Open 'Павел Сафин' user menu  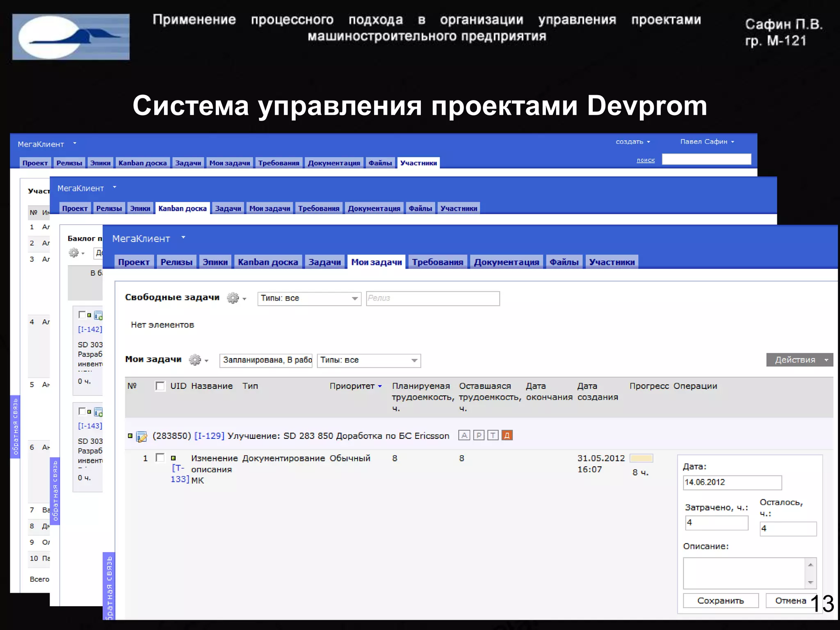coord(707,142)
